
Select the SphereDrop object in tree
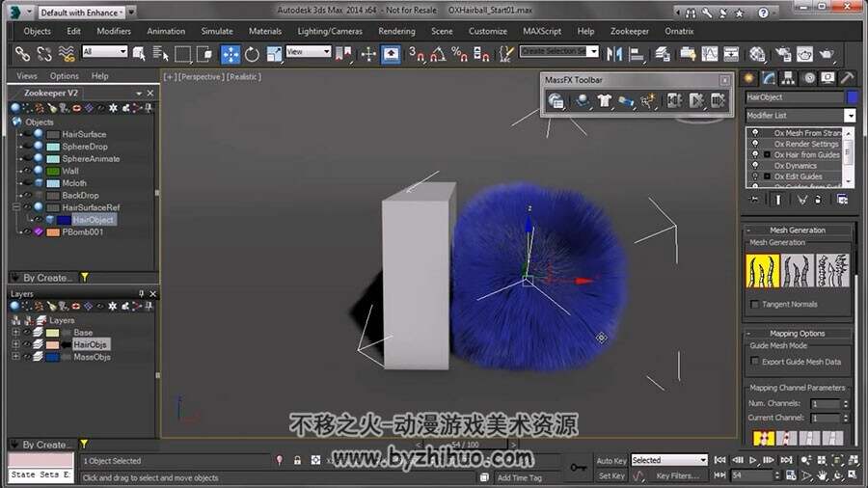pyautogui.click(x=85, y=147)
